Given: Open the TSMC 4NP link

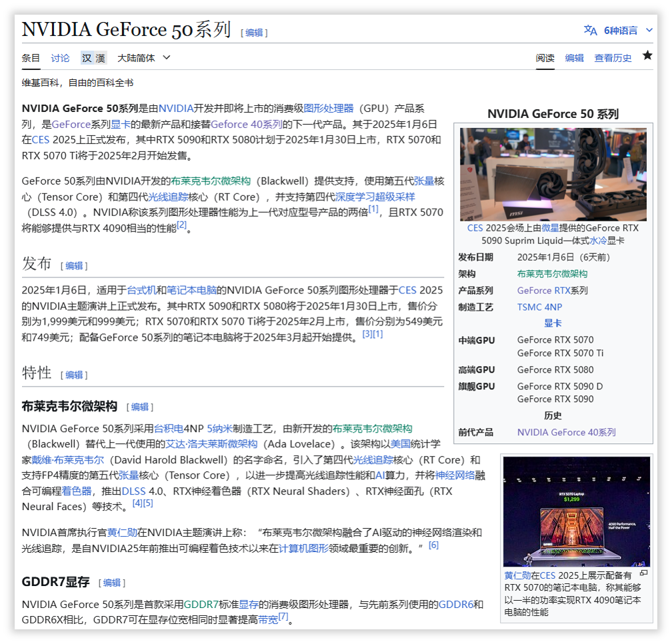Looking at the screenshot, I should click(x=539, y=307).
